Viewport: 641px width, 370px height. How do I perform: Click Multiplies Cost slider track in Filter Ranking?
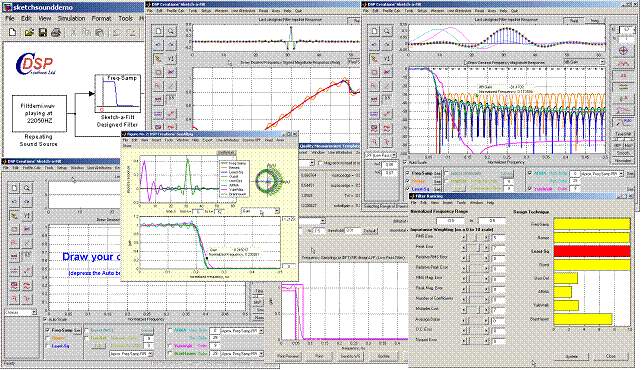[475, 310]
